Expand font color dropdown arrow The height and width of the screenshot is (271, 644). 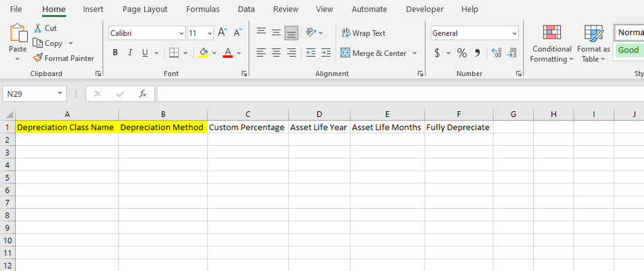click(x=239, y=53)
